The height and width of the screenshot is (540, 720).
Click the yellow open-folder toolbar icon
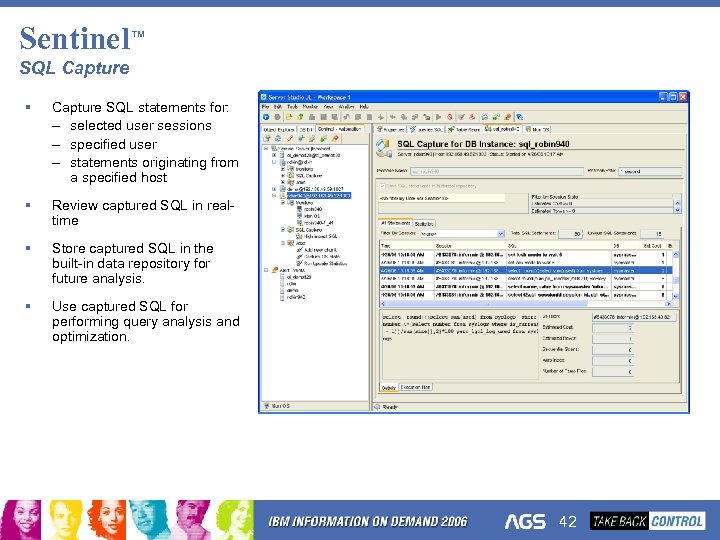pos(289,117)
